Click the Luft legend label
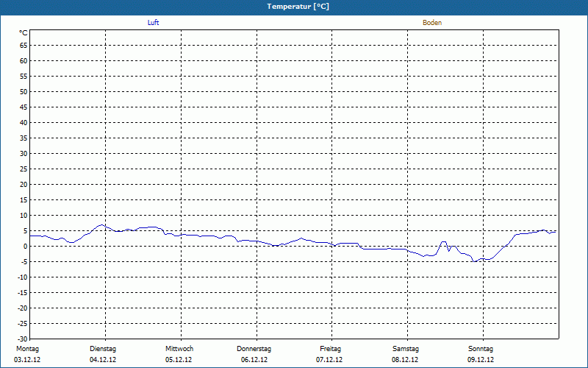 pyautogui.click(x=153, y=23)
